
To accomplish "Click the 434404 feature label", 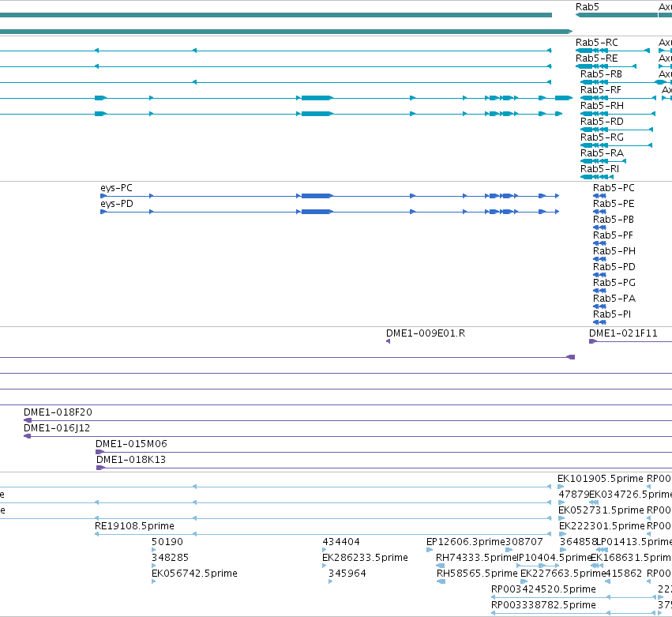I will (x=341, y=543).
